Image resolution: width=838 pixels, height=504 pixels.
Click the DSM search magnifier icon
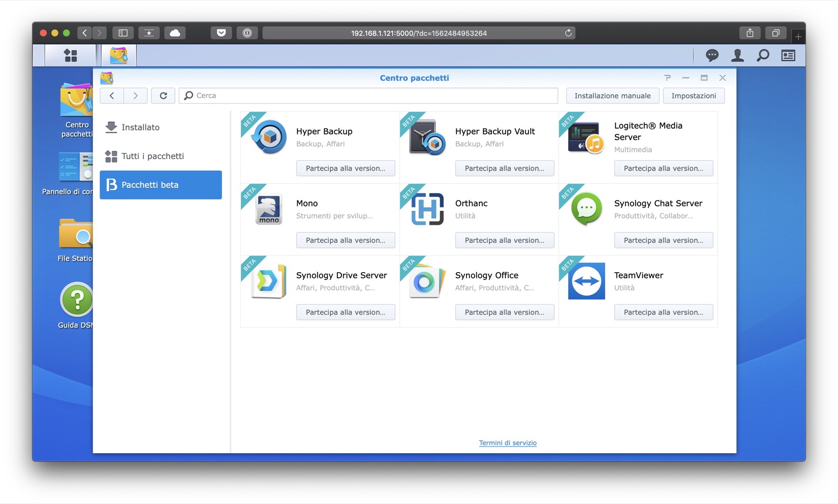(x=763, y=55)
